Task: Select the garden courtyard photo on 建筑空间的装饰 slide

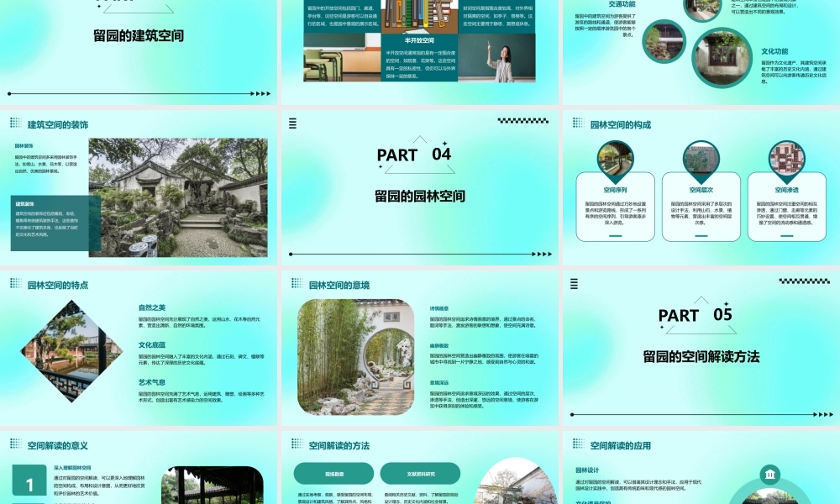Action: coord(178,197)
